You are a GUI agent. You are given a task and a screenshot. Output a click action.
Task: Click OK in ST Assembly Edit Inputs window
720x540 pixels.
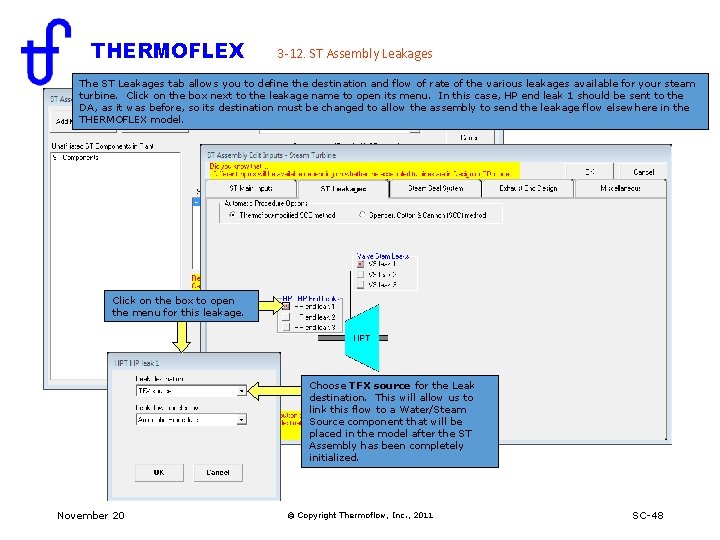point(590,172)
